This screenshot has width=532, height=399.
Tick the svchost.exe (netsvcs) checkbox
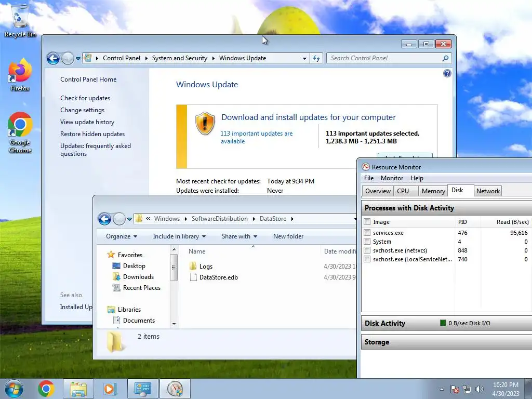pos(367,250)
